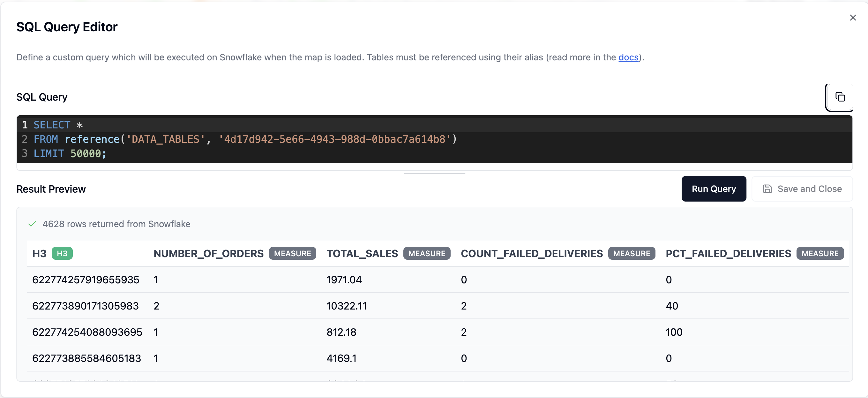Run the SQL query
Screen dimensions: 868x398
(714, 189)
